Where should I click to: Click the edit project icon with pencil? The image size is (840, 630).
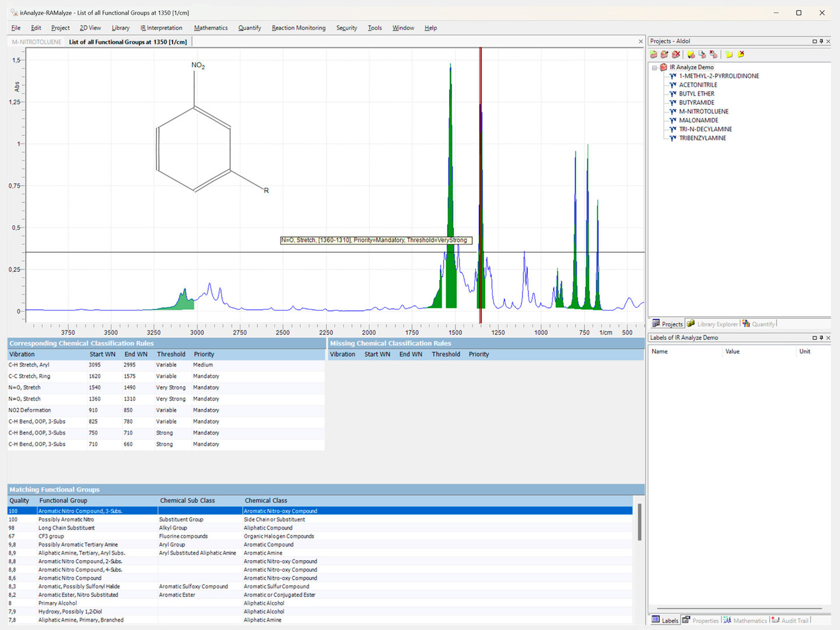click(664, 54)
